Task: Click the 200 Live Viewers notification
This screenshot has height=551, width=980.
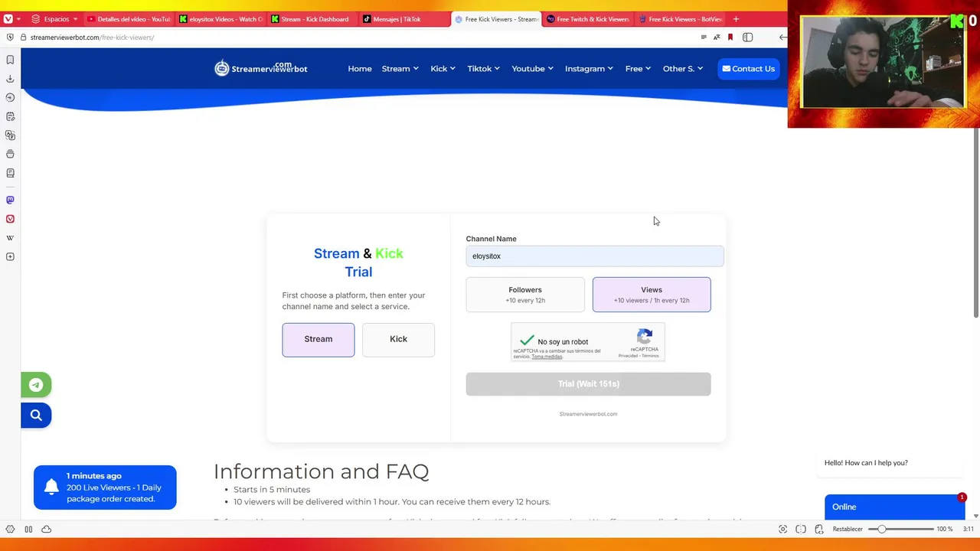Action: tap(105, 487)
